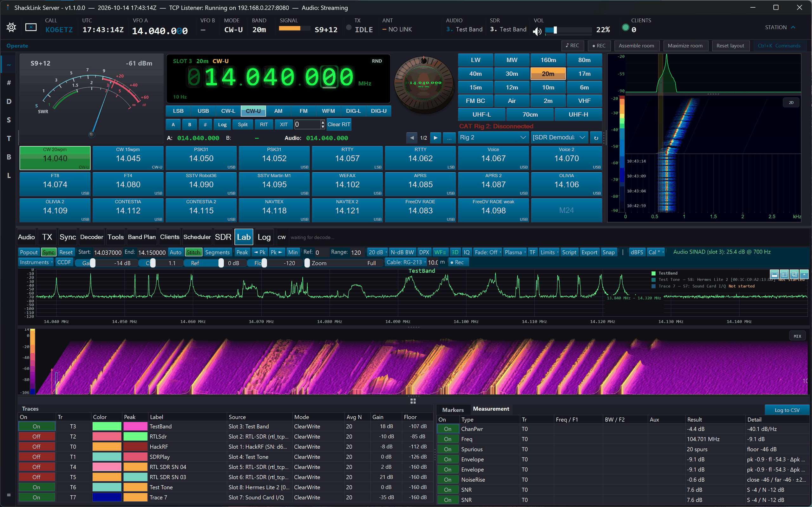Screen dimensions: 812x507
Task: Go to next memory page arrow
Action: pyautogui.click(x=435, y=138)
